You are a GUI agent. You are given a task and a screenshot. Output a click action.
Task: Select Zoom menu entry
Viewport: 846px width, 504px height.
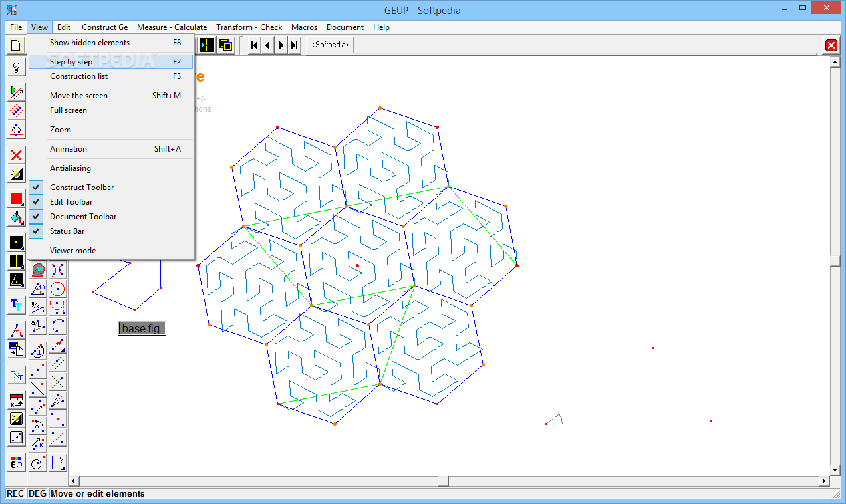pos(111,130)
